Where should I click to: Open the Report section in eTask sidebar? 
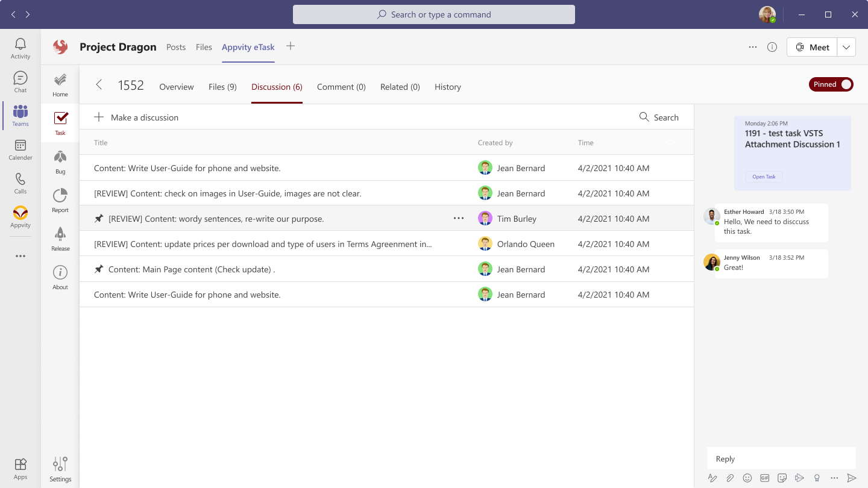coord(60,199)
